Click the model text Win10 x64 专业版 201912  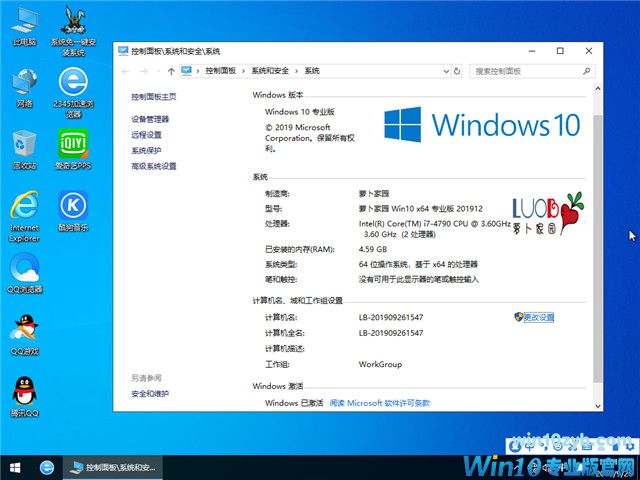[x=420, y=209]
